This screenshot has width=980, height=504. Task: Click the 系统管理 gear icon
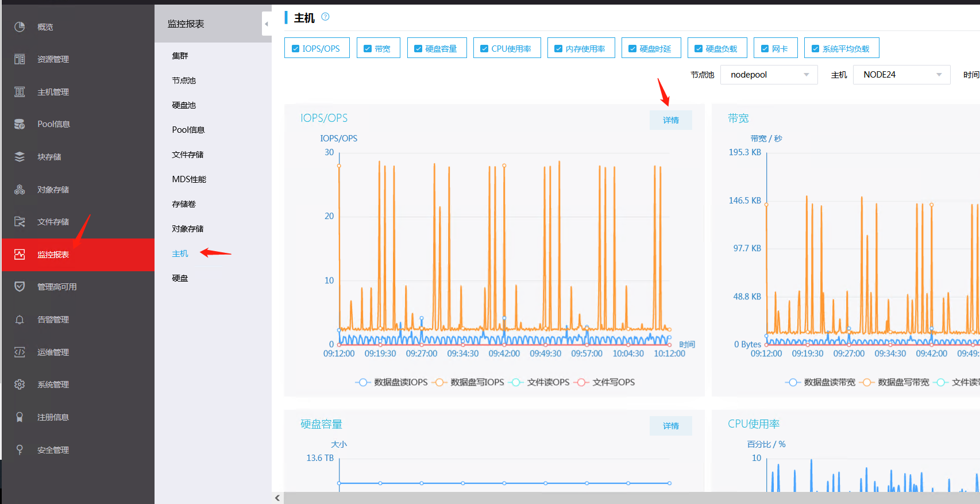tap(20, 384)
